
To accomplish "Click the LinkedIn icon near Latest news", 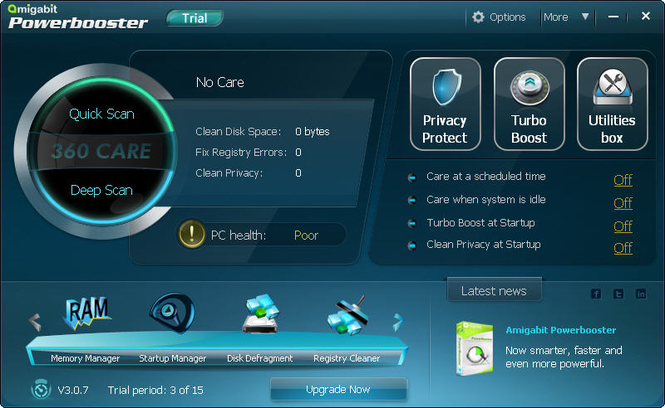I will coord(641,293).
